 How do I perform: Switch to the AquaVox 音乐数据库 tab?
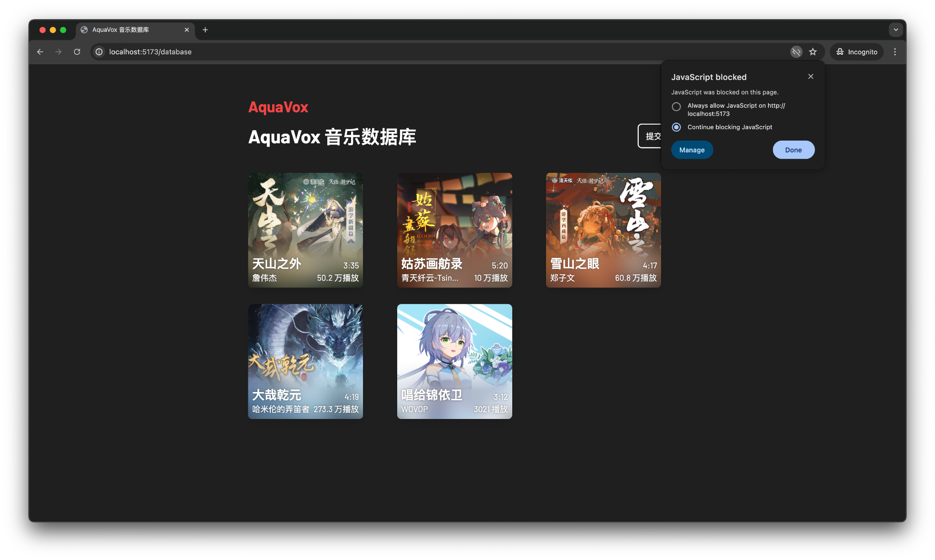tap(132, 30)
